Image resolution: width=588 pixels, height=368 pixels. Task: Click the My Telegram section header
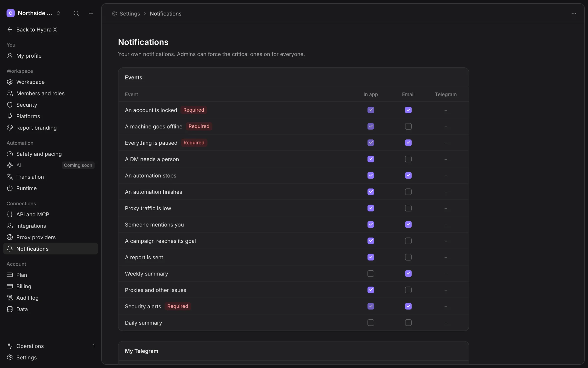[x=142, y=351]
